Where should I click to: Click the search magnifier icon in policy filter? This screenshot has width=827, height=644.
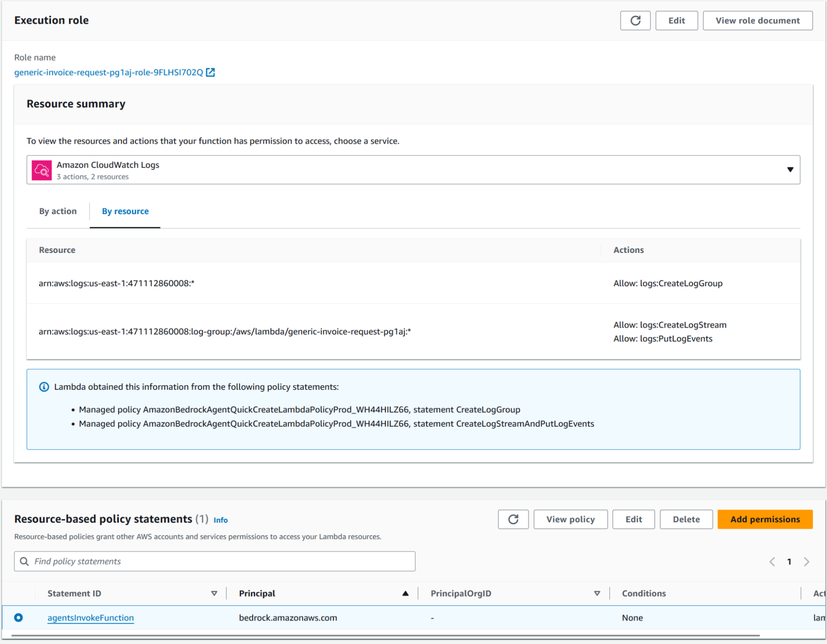pos(24,562)
